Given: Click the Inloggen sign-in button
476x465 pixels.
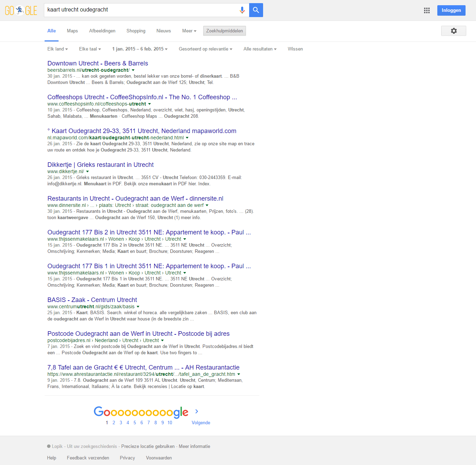Looking at the screenshot, I should pos(451,10).
